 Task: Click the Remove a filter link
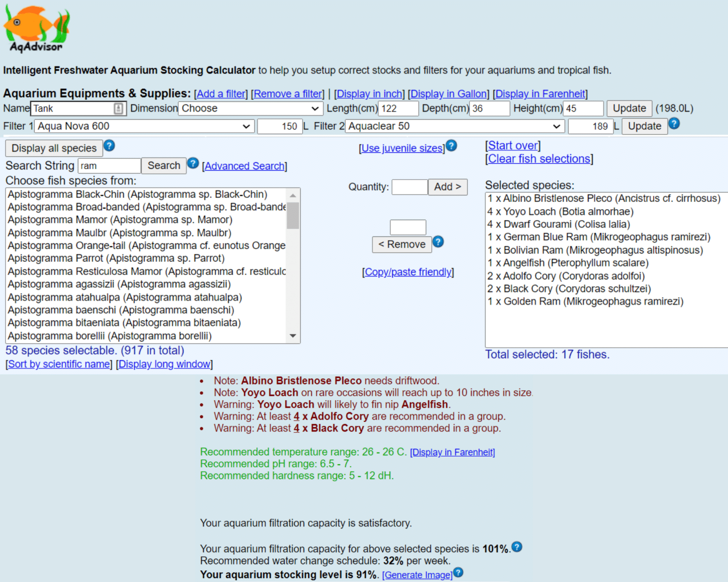click(x=288, y=94)
